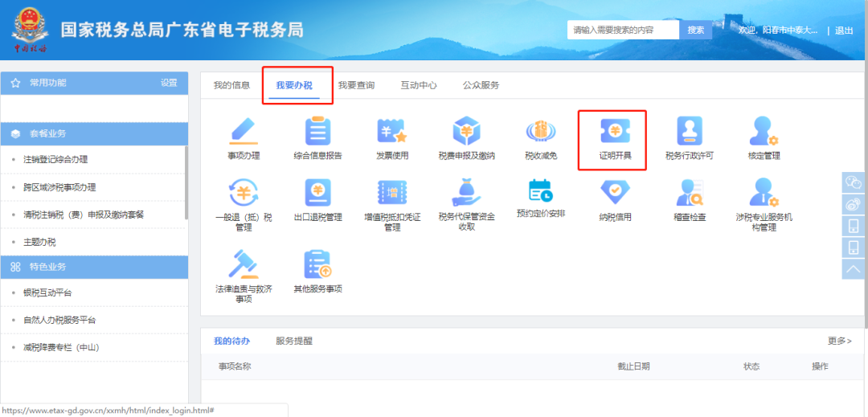Click the Weibo floating sidebar icon

[853, 204]
